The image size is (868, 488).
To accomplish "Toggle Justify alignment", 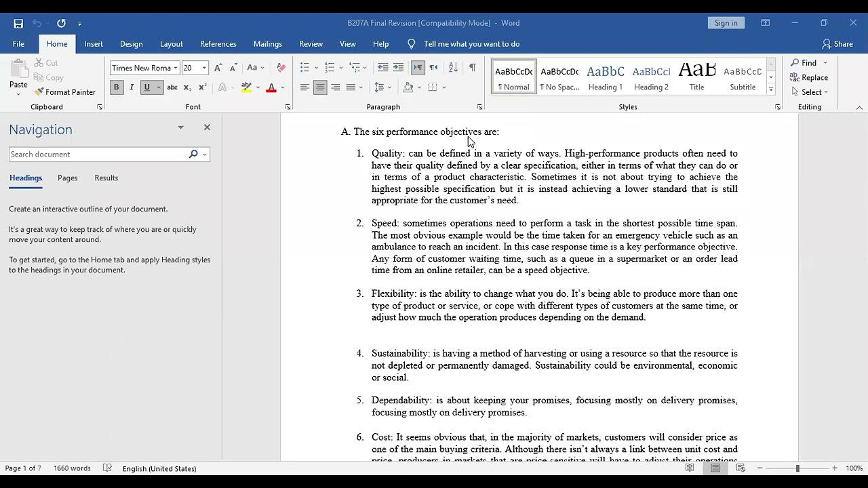I will click(x=351, y=87).
